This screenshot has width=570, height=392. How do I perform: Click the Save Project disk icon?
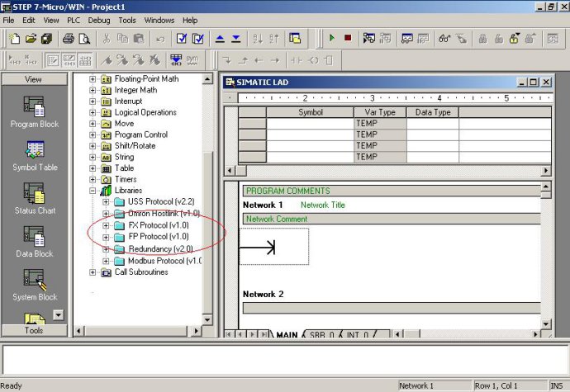coord(47,38)
